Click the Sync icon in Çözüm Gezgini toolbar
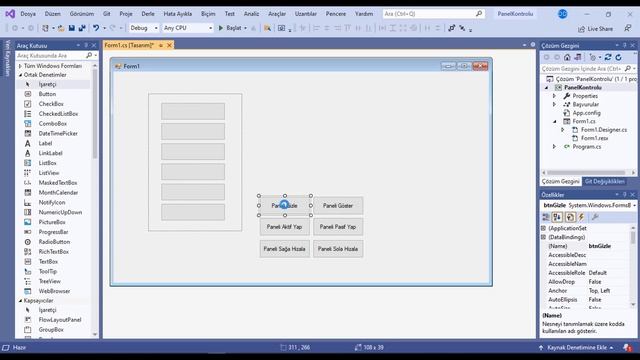Viewport: 640px width, 360px height. click(608, 58)
